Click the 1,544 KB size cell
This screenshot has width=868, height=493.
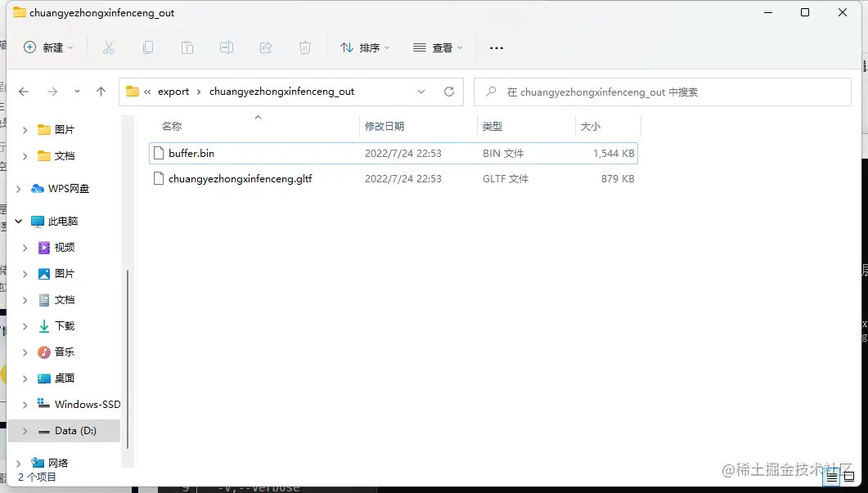click(x=614, y=153)
